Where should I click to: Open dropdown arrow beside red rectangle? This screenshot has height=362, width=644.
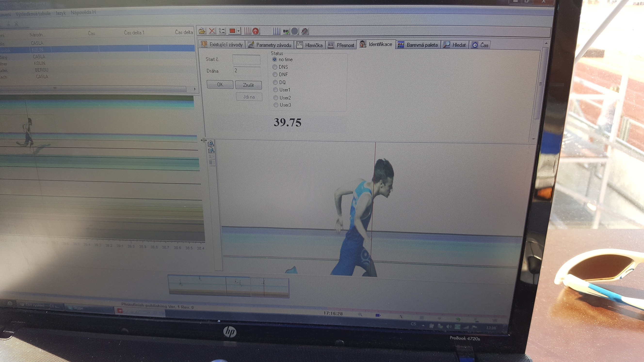[239, 31]
